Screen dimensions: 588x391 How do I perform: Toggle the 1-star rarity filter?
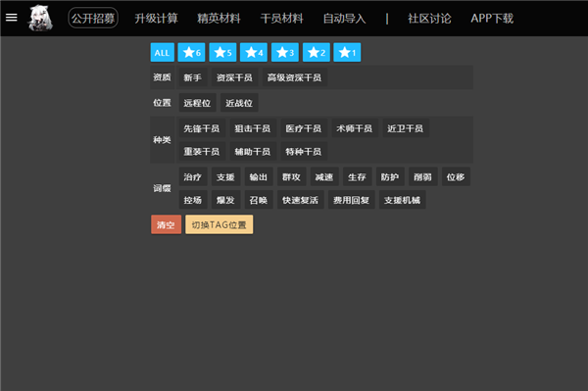(347, 53)
